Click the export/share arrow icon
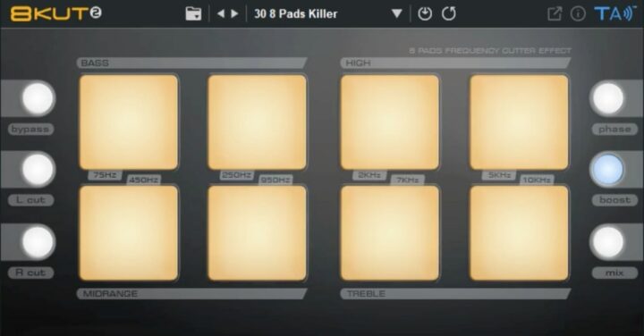The height and width of the screenshot is (336, 644). [x=555, y=13]
